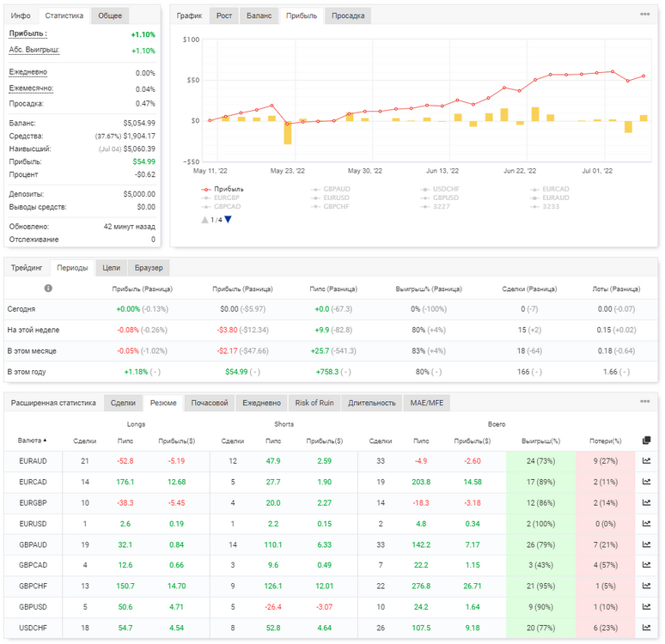
Task: Open the GBPAUD row chart icon
Action: [x=646, y=544]
